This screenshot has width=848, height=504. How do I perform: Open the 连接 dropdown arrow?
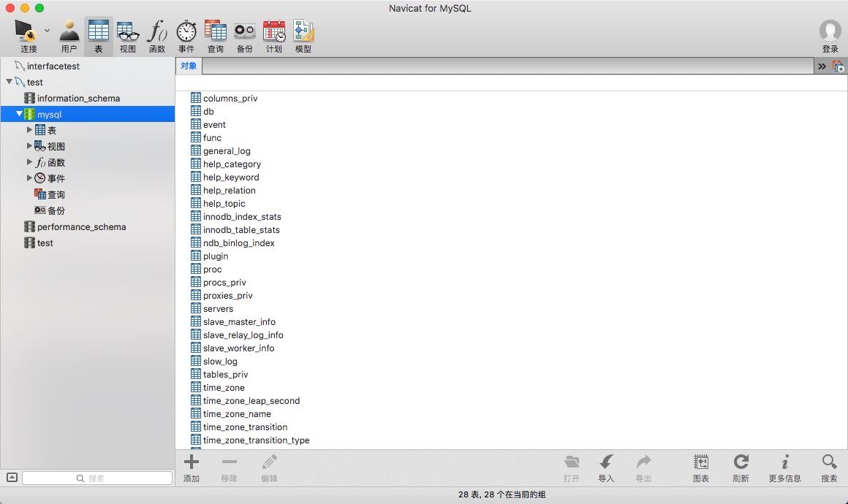coord(47,31)
